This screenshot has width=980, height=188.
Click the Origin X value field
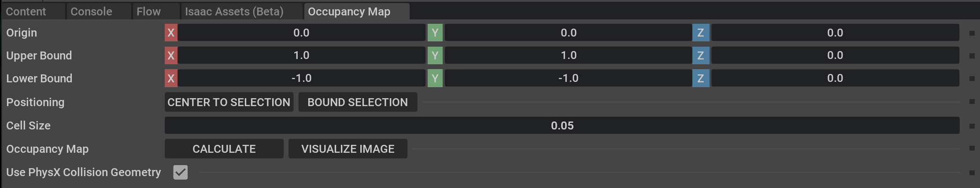pyautogui.click(x=301, y=33)
